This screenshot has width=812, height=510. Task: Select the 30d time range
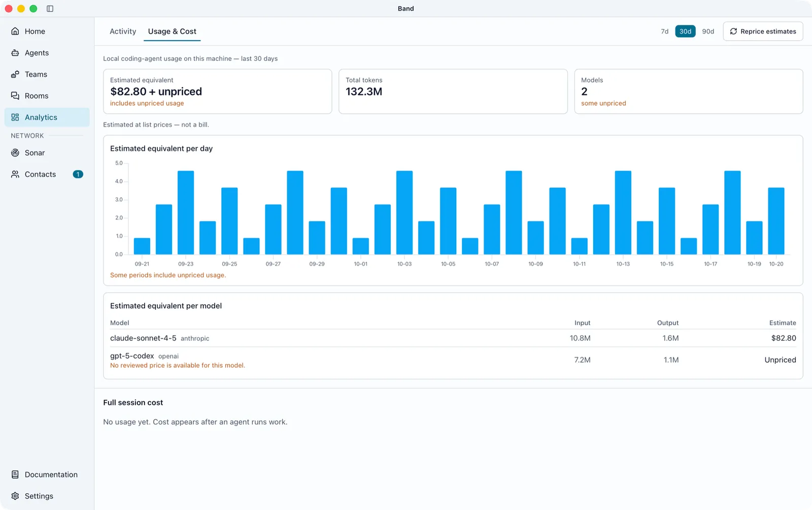pos(685,31)
